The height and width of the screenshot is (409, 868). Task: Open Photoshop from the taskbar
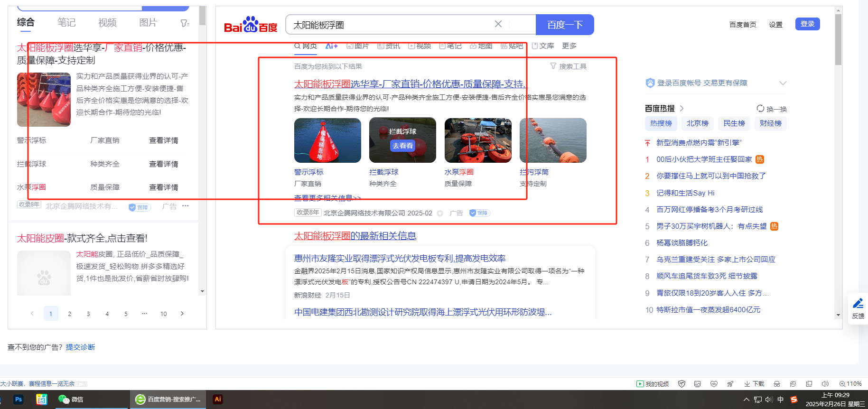point(19,400)
